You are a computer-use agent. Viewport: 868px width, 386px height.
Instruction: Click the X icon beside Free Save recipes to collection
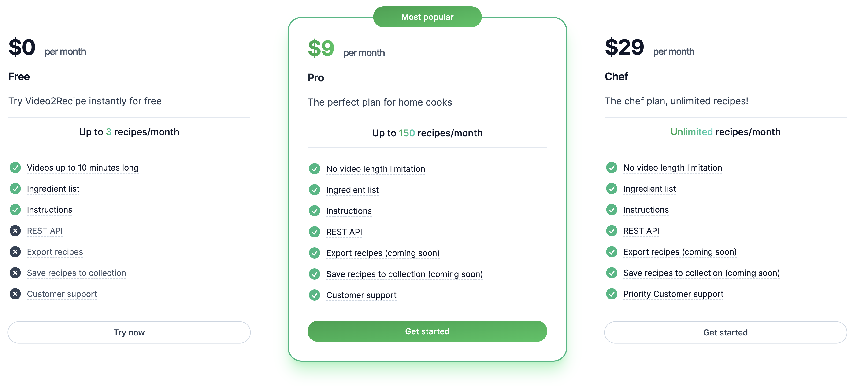point(15,273)
